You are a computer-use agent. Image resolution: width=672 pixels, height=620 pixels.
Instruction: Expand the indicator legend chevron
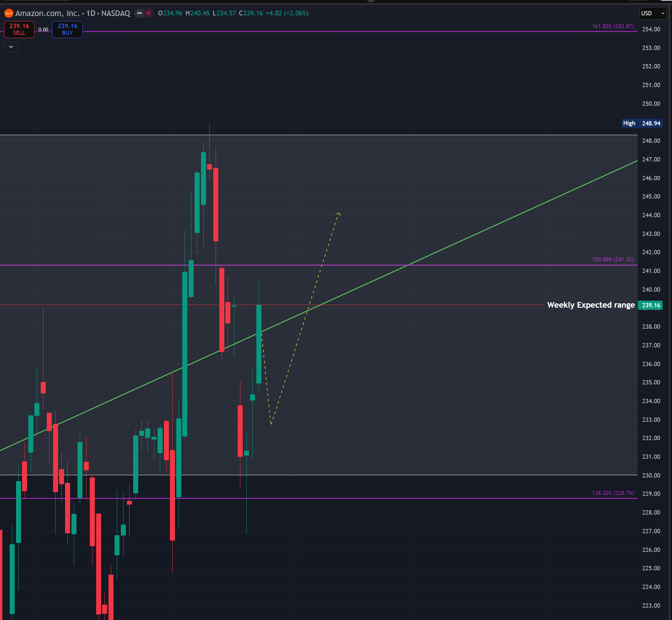tap(11, 47)
